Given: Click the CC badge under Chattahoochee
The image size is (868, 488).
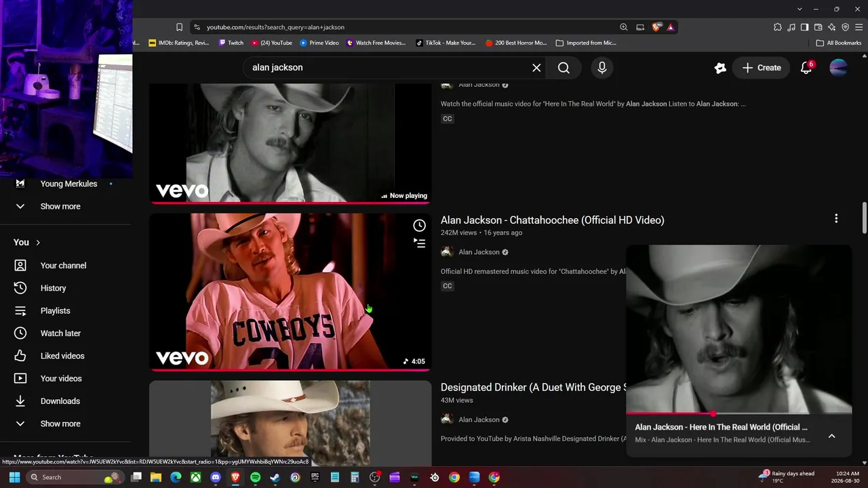Looking at the screenshot, I should pyautogui.click(x=448, y=286).
